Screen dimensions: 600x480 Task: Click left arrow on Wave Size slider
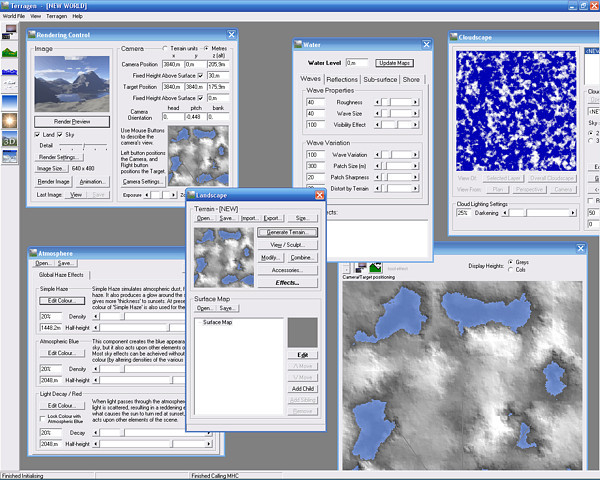pos(378,113)
